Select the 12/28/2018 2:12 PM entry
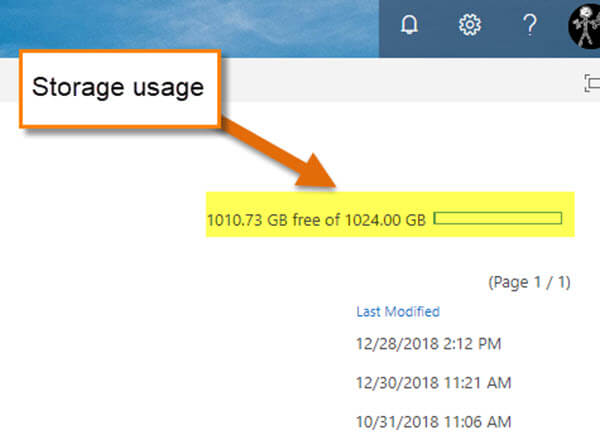 [429, 344]
